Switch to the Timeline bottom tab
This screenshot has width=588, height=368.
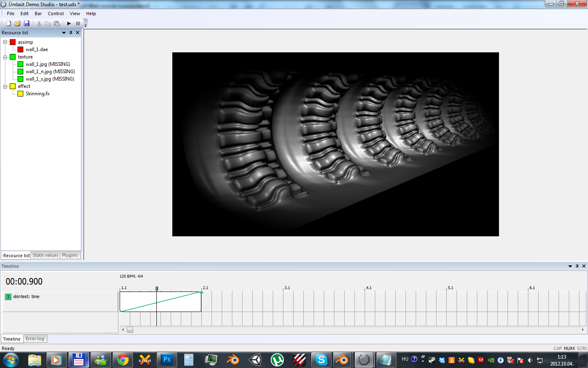click(x=12, y=339)
